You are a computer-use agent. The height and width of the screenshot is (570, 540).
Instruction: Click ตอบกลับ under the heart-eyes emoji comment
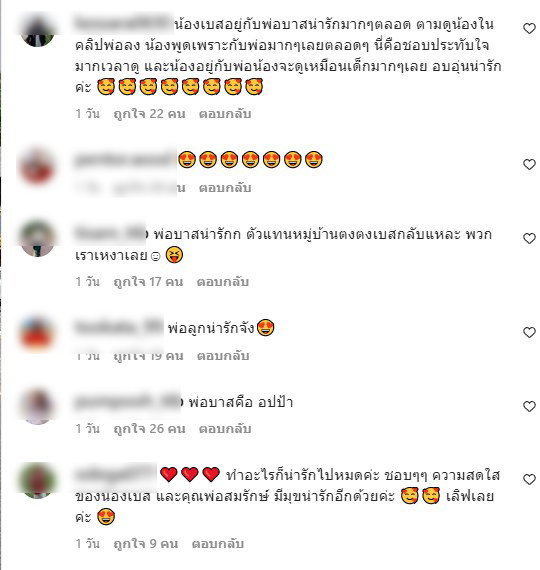point(225,188)
